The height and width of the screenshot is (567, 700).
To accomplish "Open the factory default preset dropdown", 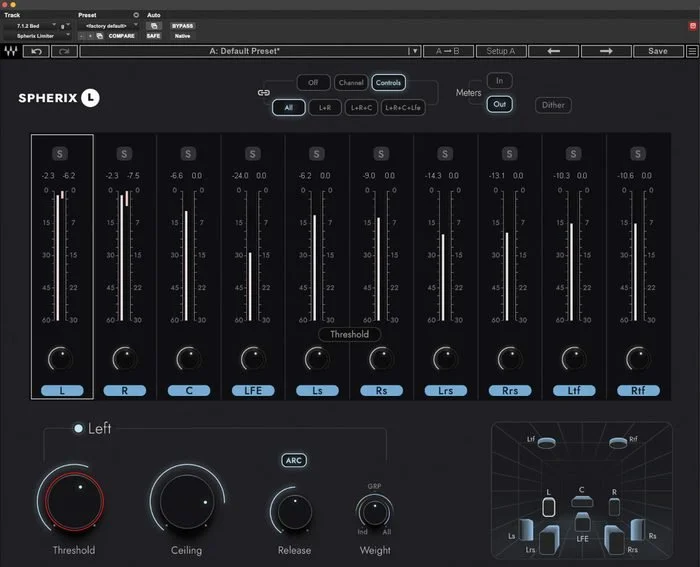I will click(x=108, y=26).
